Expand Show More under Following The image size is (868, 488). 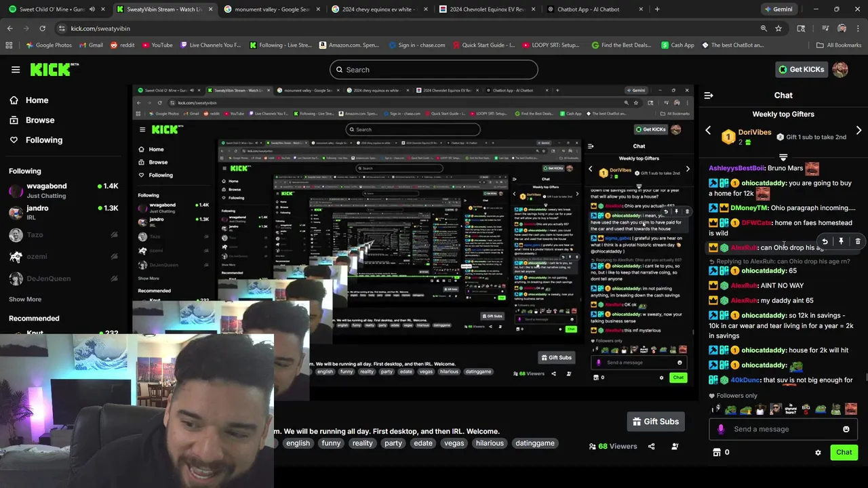(25, 299)
